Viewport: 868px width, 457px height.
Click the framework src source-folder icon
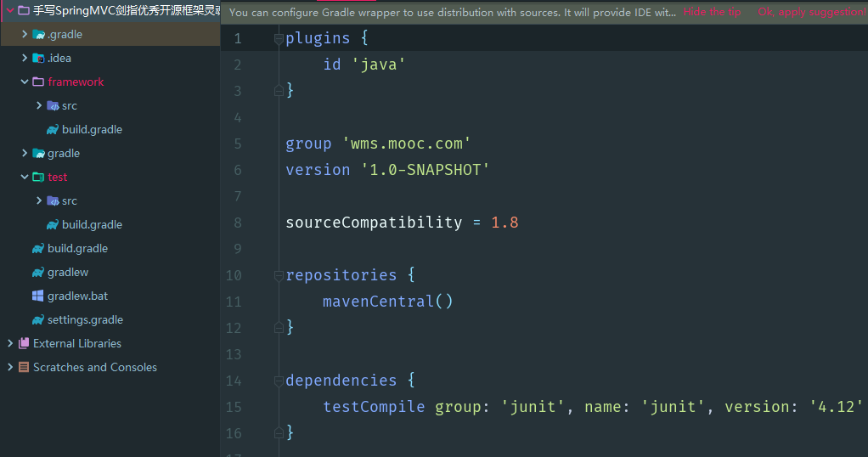54,106
